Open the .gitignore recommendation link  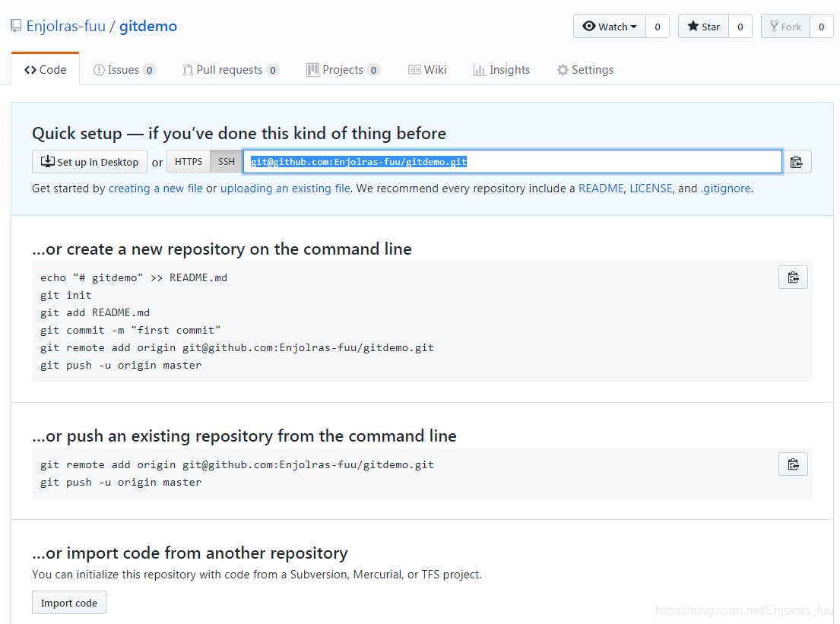tap(725, 188)
